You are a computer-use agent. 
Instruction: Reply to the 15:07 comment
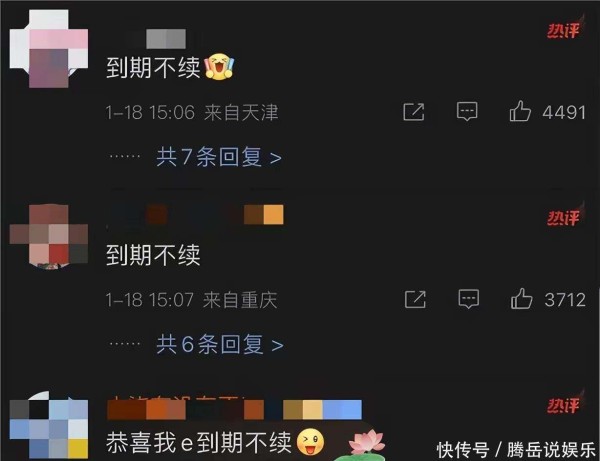(x=468, y=298)
